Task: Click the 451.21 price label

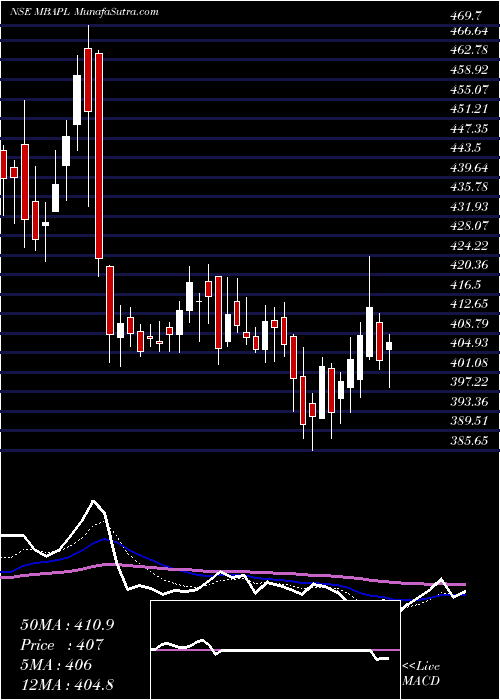Action: tap(469, 109)
